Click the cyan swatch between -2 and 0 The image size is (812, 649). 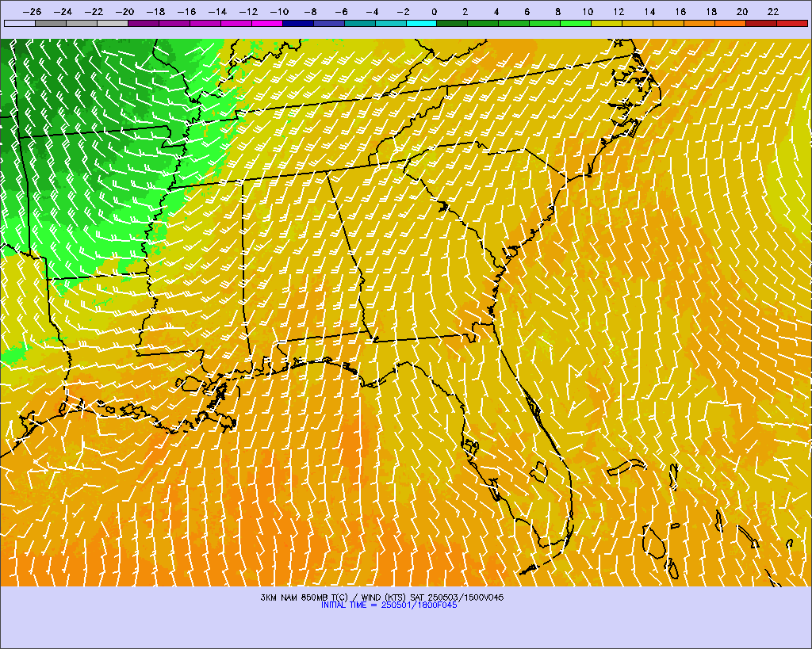tap(422, 23)
